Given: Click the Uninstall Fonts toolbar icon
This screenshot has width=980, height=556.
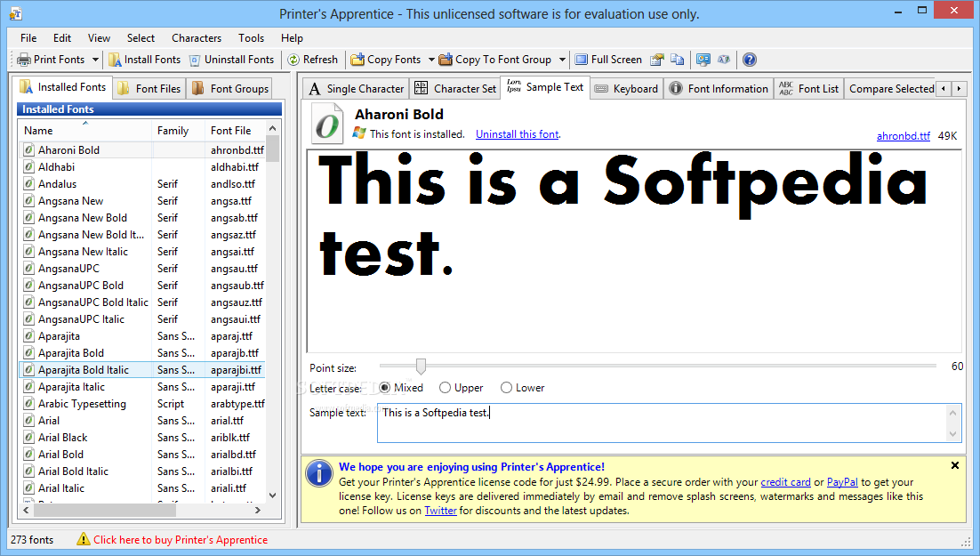Looking at the screenshot, I should [x=195, y=60].
